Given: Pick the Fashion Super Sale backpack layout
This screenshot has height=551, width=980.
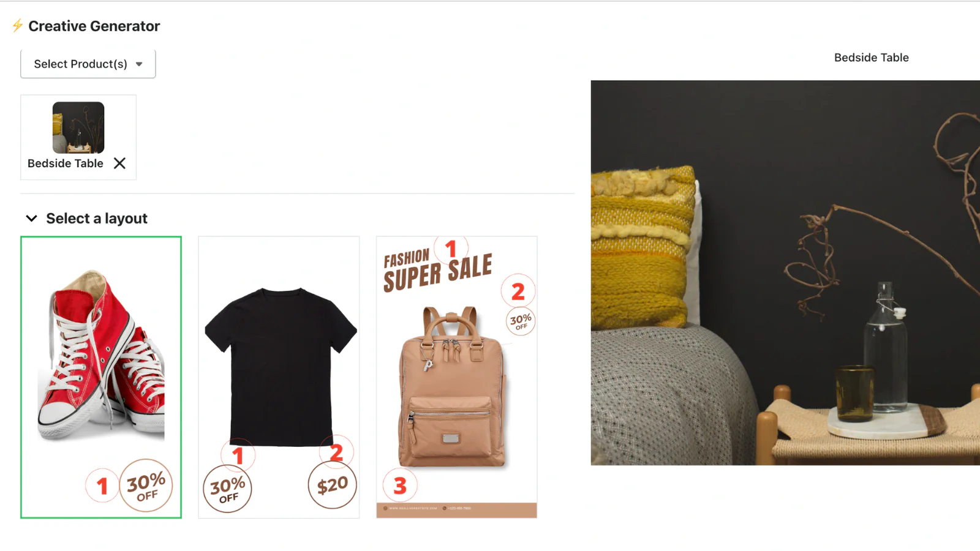Looking at the screenshot, I should pos(456,377).
